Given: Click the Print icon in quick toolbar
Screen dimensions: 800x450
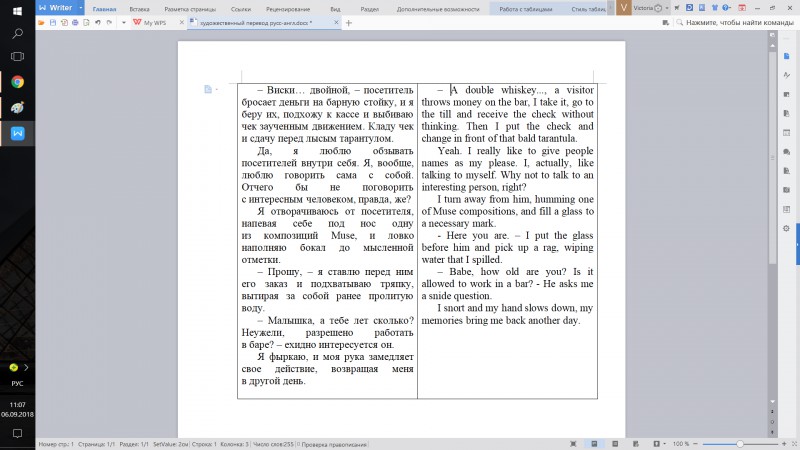Looking at the screenshot, I should (75, 22).
